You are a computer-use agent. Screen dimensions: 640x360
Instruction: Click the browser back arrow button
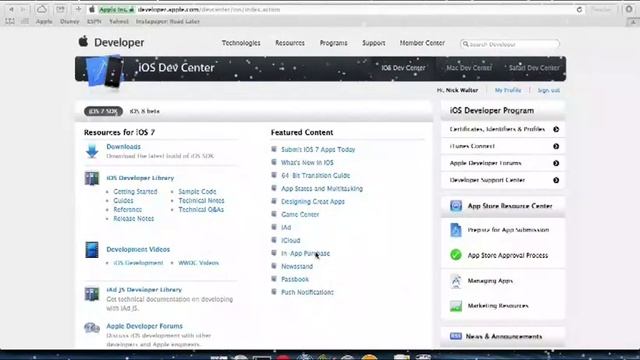(11, 9)
